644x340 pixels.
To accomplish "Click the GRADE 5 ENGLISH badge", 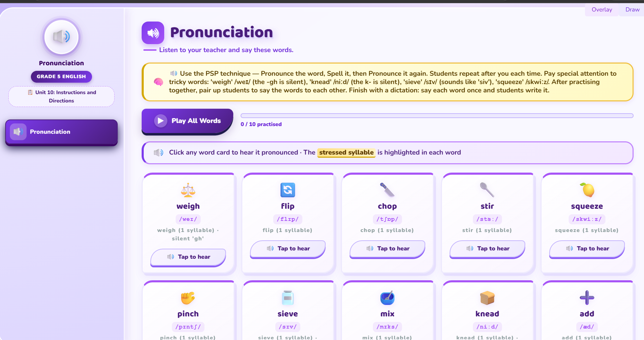I will point(61,76).
